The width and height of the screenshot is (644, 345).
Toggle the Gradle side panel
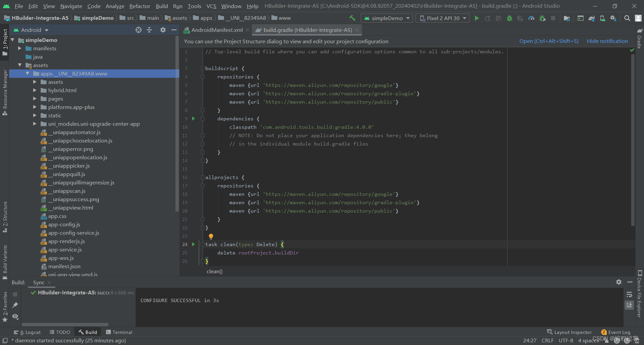click(x=639, y=38)
